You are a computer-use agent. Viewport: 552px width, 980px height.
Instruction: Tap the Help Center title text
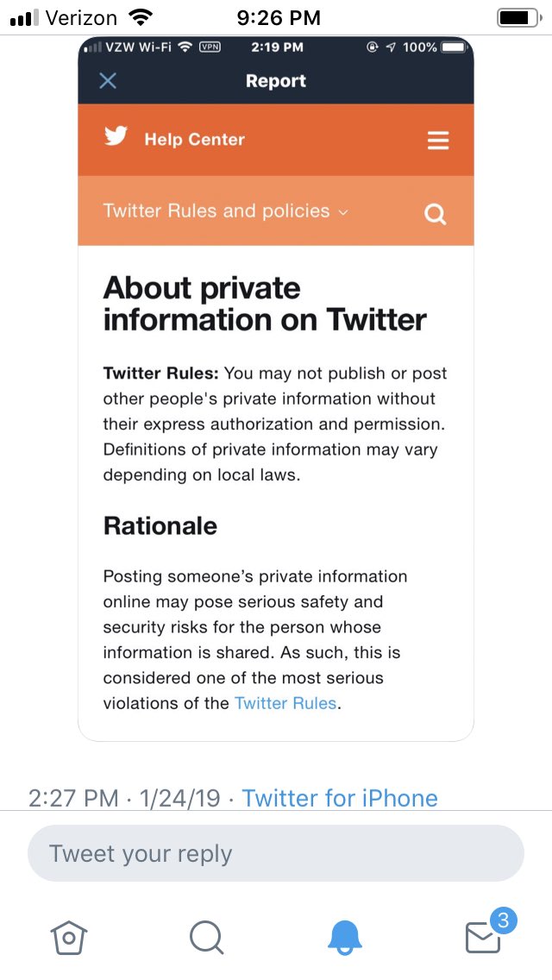point(195,140)
